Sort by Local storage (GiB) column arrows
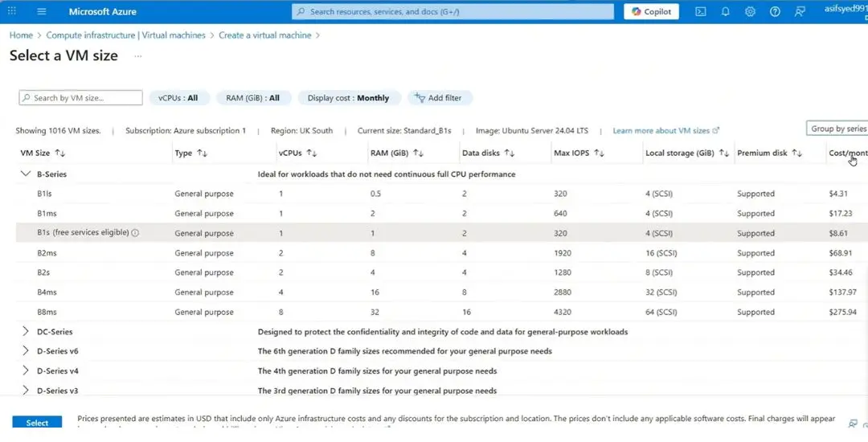The height and width of the screenshot is (442, 868). point(723,153)
